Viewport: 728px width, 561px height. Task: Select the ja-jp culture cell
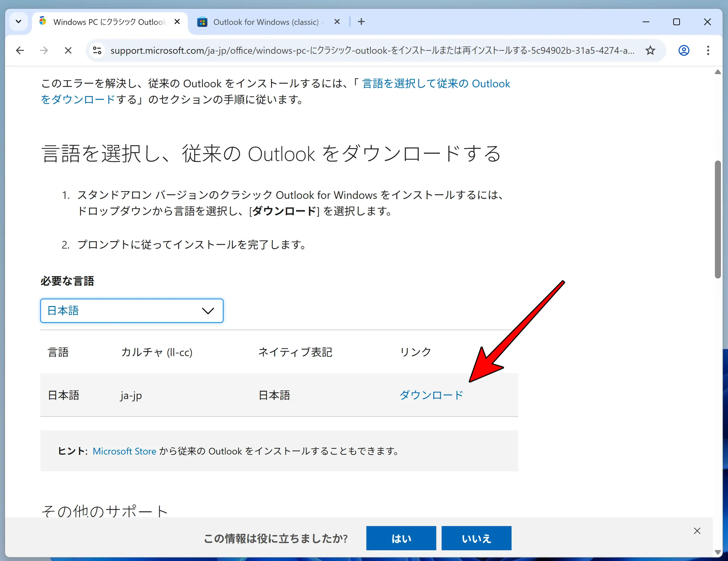tap(131, 395)
